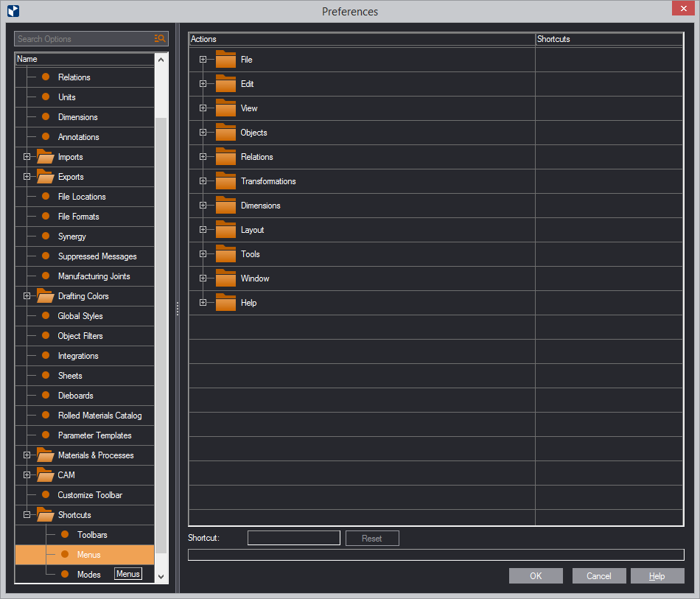Click the Cancel button

(x=598, y=575)
